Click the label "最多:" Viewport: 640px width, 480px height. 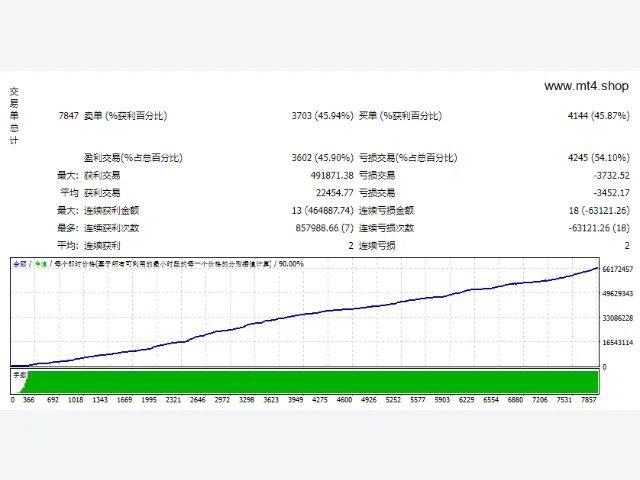point(68,228)
